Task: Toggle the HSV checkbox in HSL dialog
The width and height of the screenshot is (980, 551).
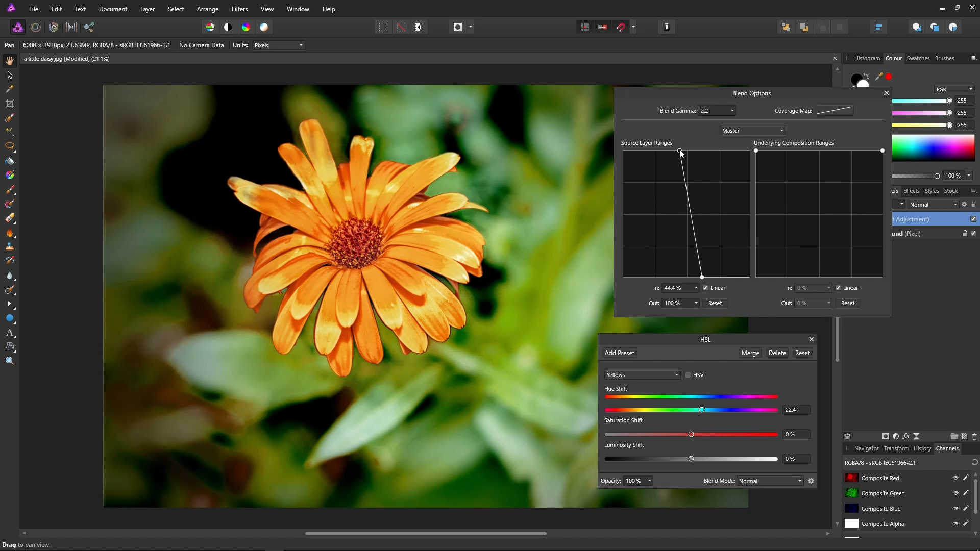Action: point(688,375)
